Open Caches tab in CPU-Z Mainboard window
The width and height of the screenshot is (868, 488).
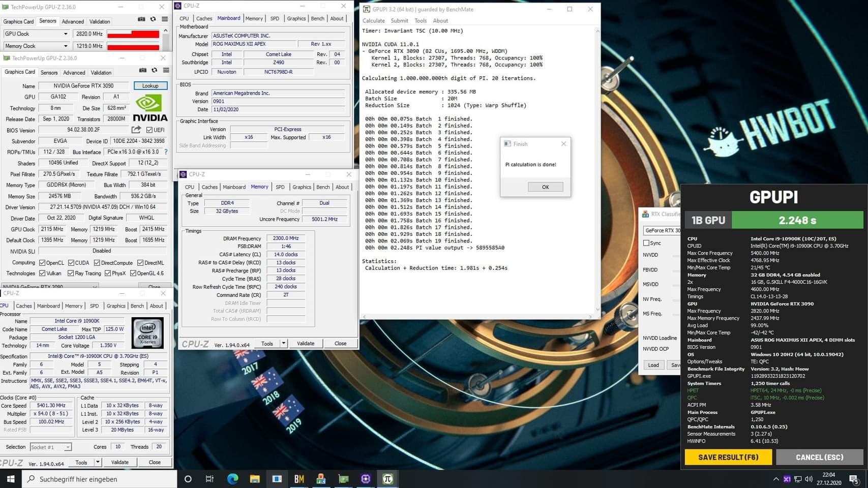[x=204, y=18]
